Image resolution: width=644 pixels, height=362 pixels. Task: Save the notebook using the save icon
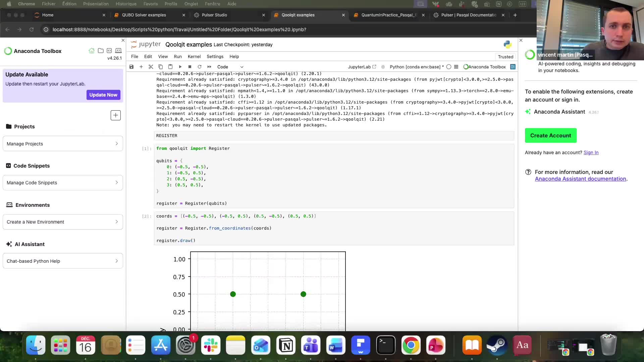pyautogui.click(x=131, y=67)
